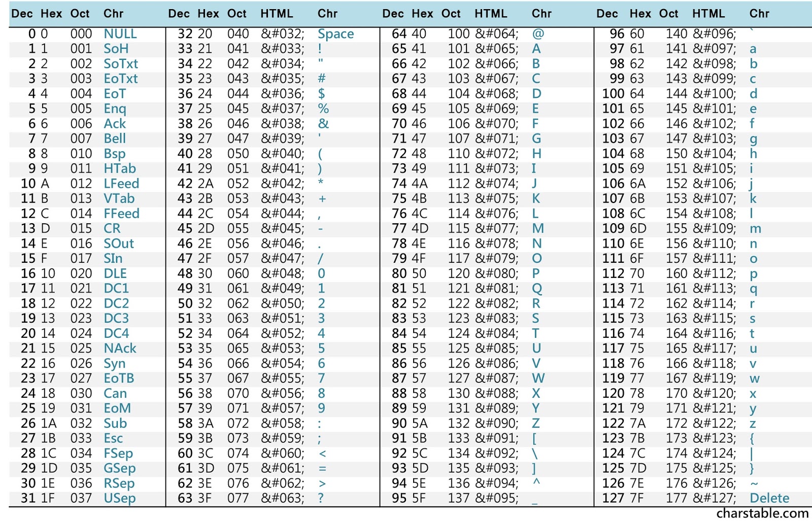Select the Delete entry at decimal 127
The image size is (812, 521).
pos(769,498)
